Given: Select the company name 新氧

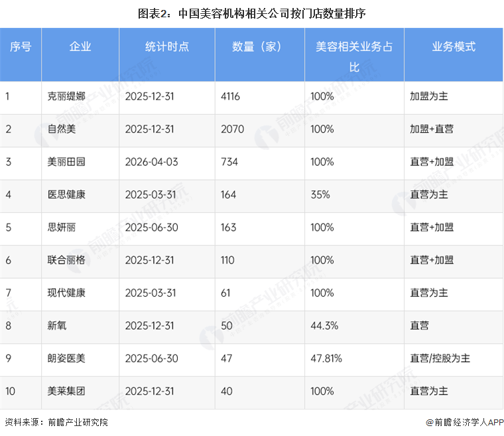Looking at the screenshot, I should click(57, 326).
